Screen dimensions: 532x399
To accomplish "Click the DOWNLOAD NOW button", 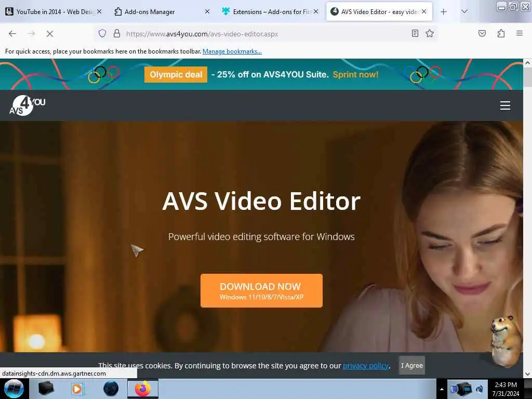I will coord(261,291).
